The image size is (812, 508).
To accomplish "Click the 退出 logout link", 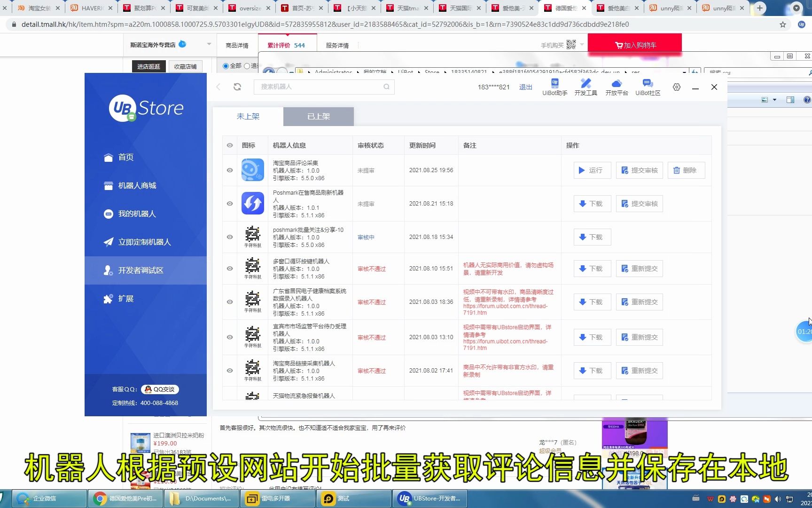I will [x=525, y=87].
